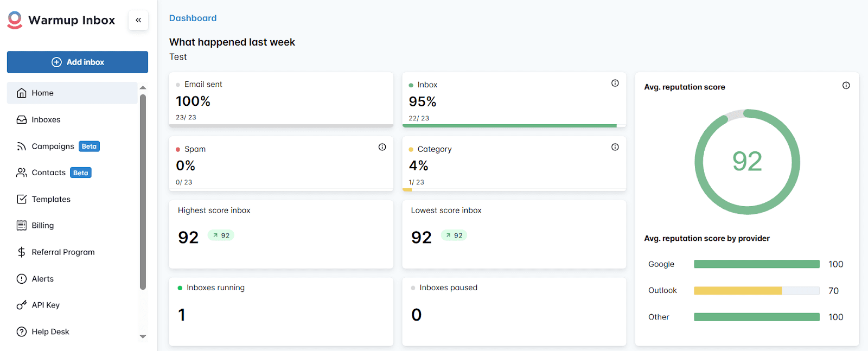868x351 pixels.
Task: Click the Templates edit icon
Action: pos(22,199)
